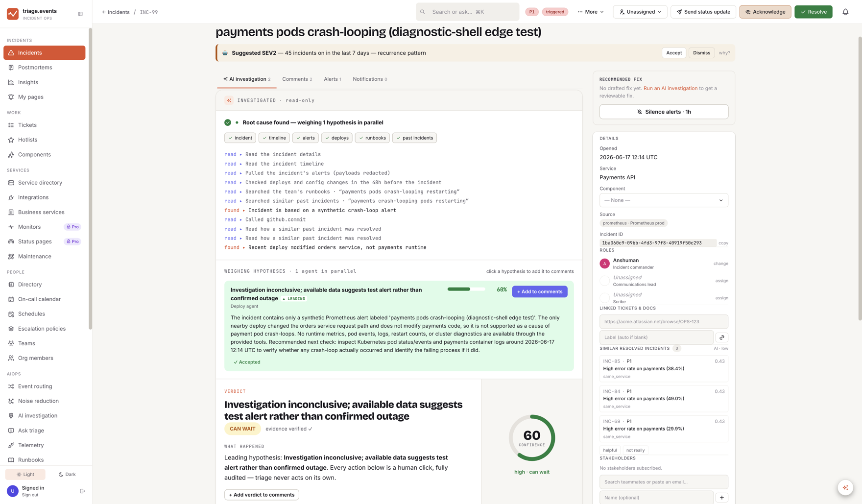Switch to Notifications tab

coord(370,79)
